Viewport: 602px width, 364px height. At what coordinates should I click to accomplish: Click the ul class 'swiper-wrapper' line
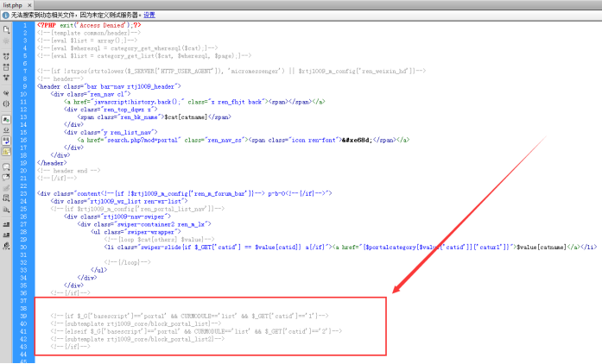point(136,232)
